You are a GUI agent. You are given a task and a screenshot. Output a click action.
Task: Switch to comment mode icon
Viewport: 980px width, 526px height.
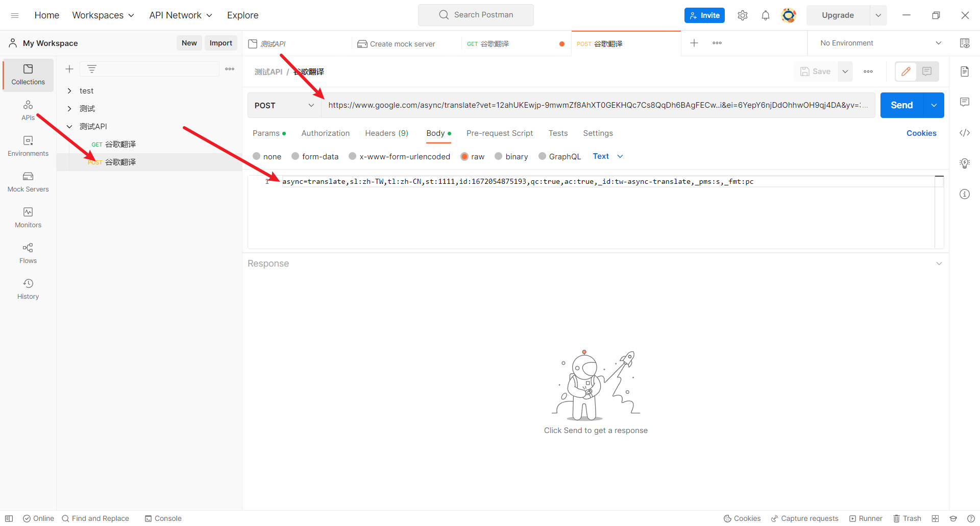pyautogui.click(x=927, y=71)
